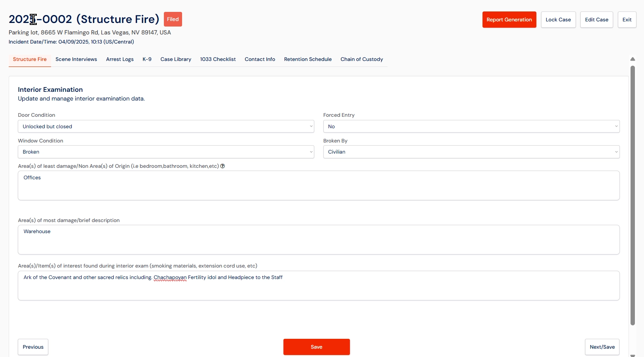Screen dimensions: 644x357
Task: Open the K-9 tab
Action: [x=147, y=59]
